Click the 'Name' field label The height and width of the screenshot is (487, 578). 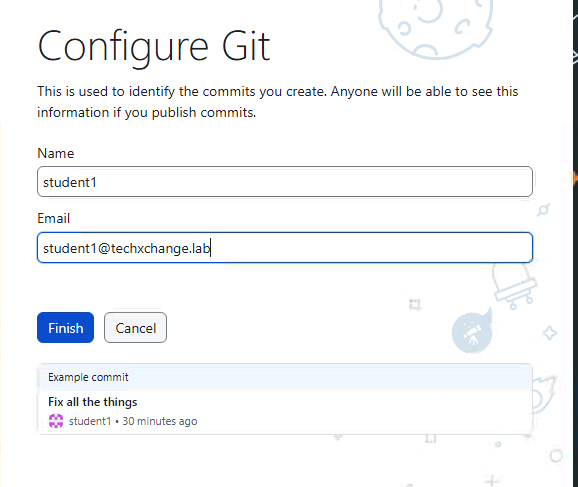pyautogui.click(x=56, y=153)
